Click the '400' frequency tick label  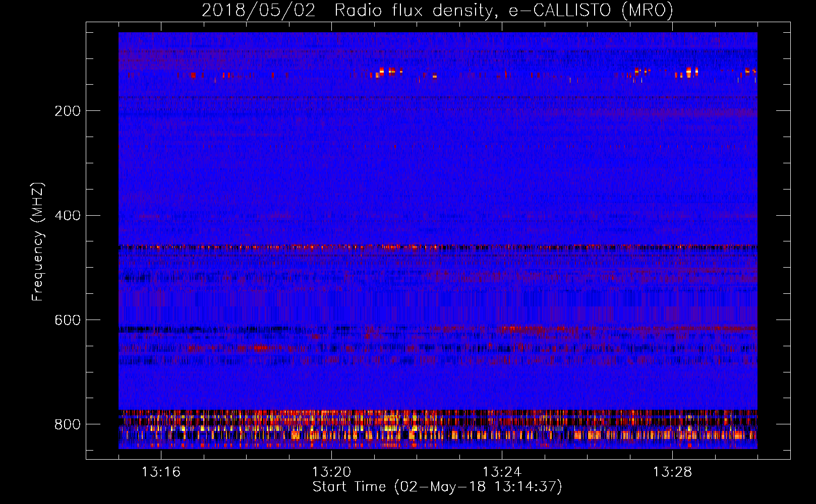click(68, 216)
